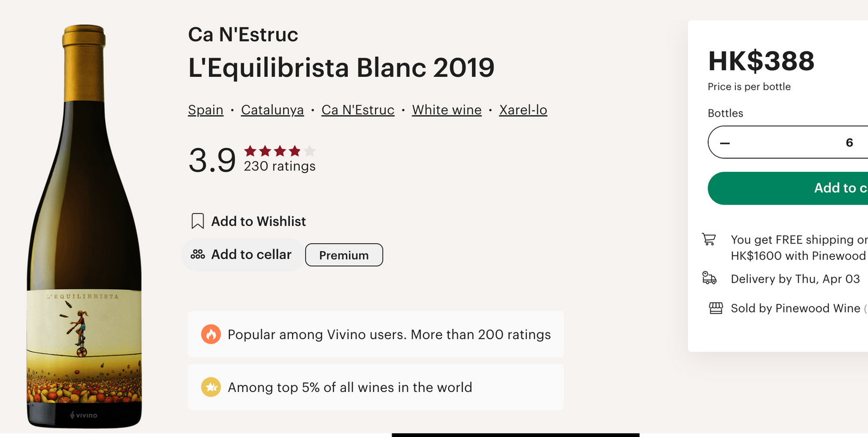Click the storefront merchant icon
Viewport: 868px width, 437px height.
(x=715, y=308)
